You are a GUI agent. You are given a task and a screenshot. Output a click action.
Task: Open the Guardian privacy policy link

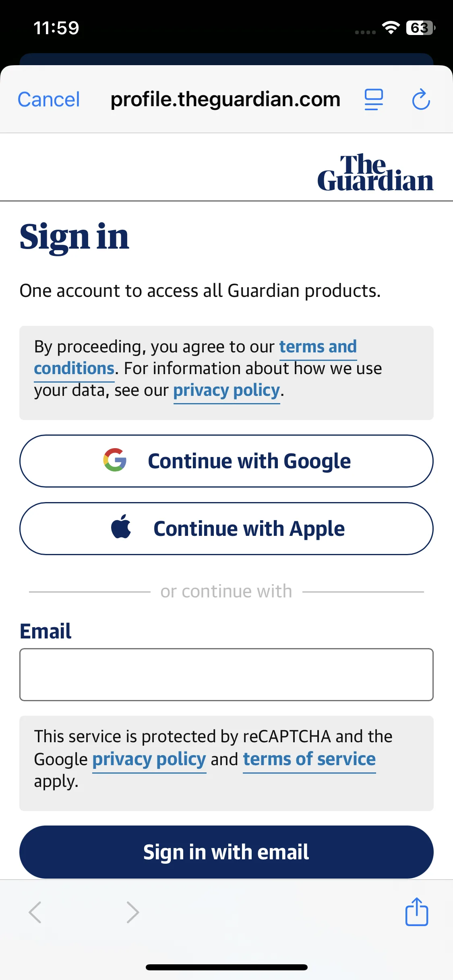(227, 391)
